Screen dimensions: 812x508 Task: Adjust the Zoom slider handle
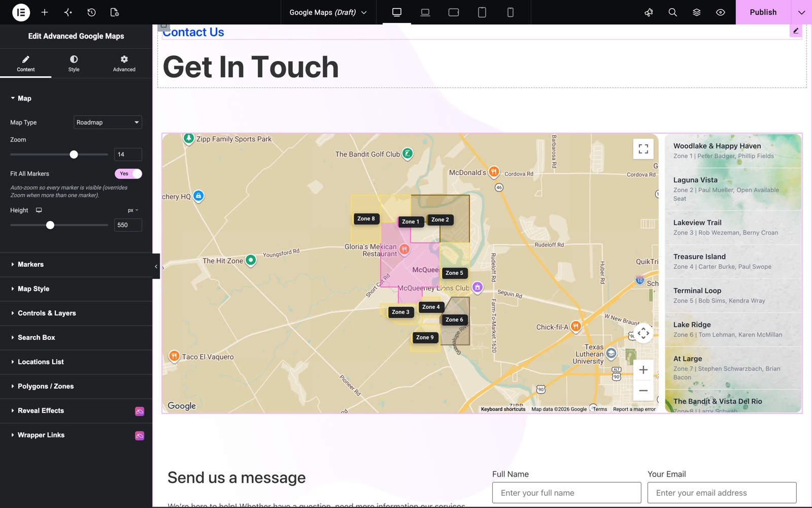coord(74,154)
